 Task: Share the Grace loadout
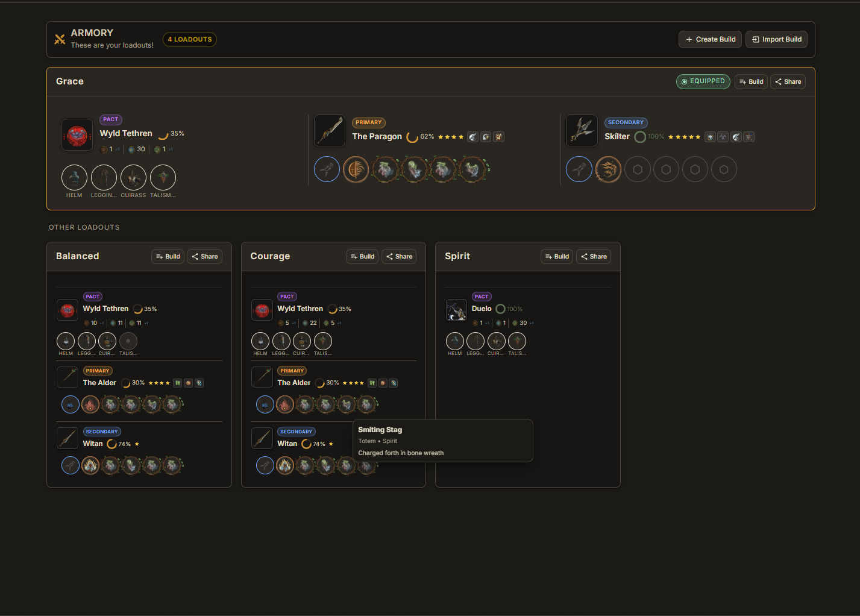pos(788,81)
